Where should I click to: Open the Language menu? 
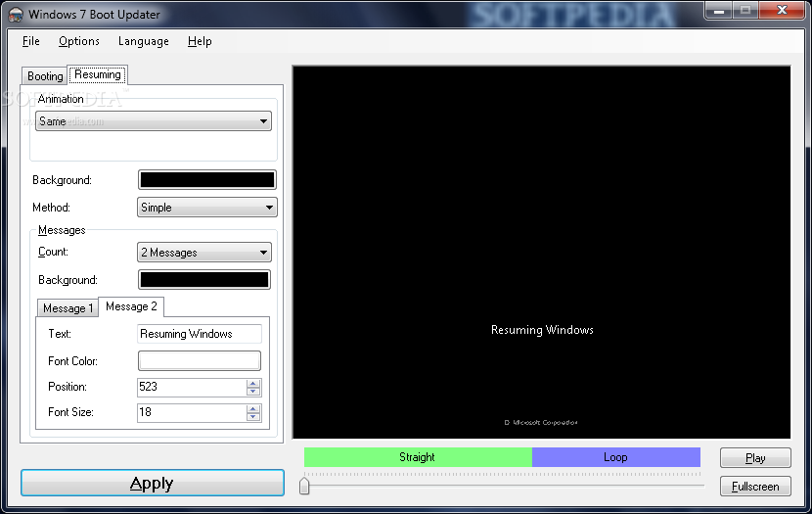(144, 41)
